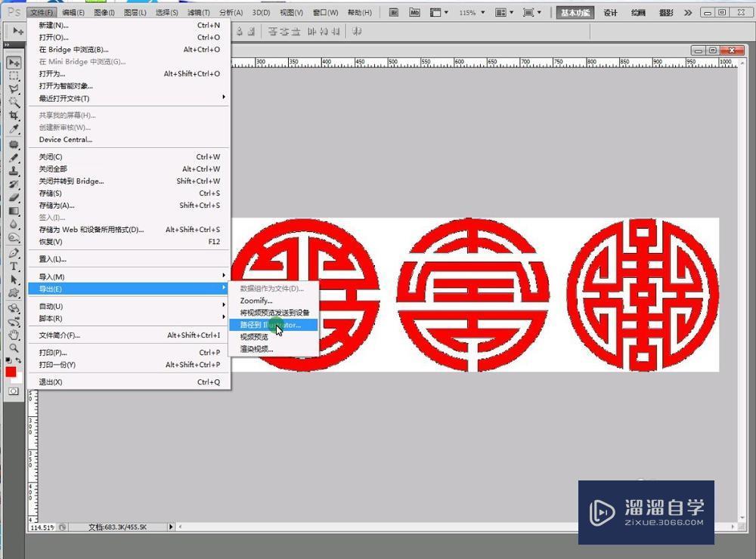Select the Pen tool

point(14,253)
